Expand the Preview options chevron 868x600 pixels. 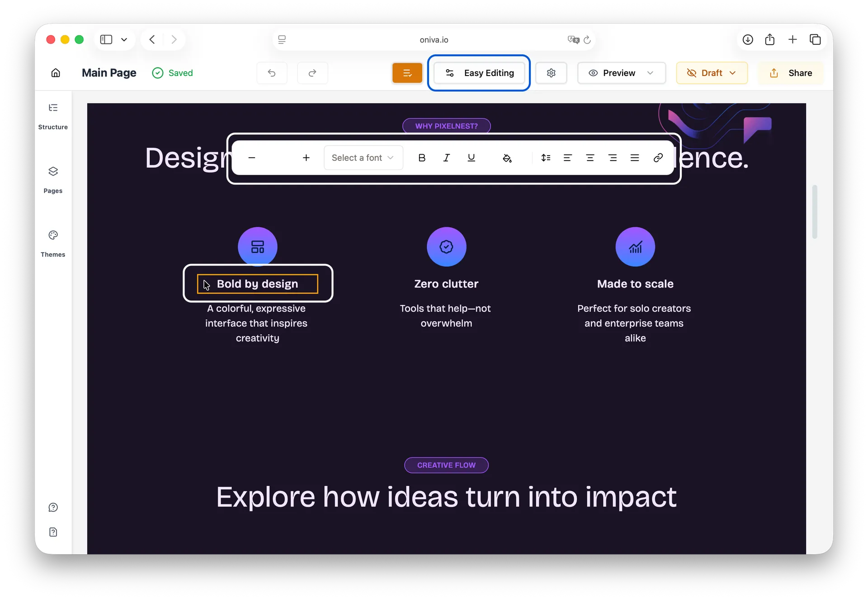[x=651, y=73]
